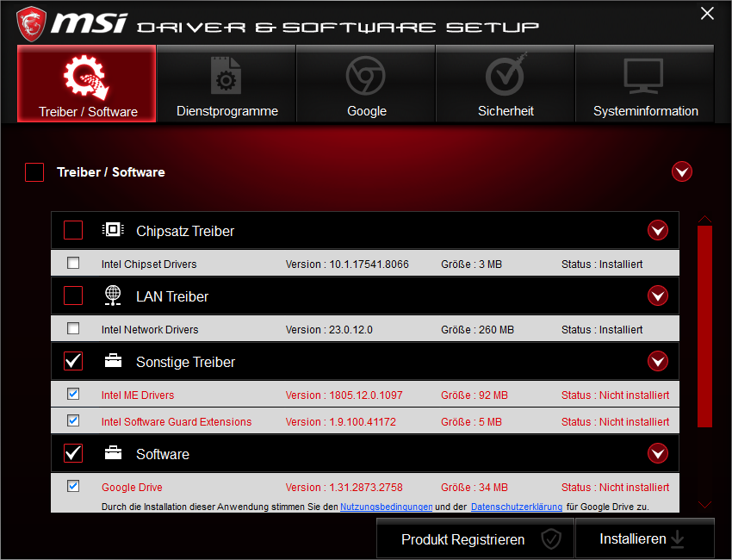Click the 'Intel Network Drivers' label
732x560 pixels.
click(150, 330)
